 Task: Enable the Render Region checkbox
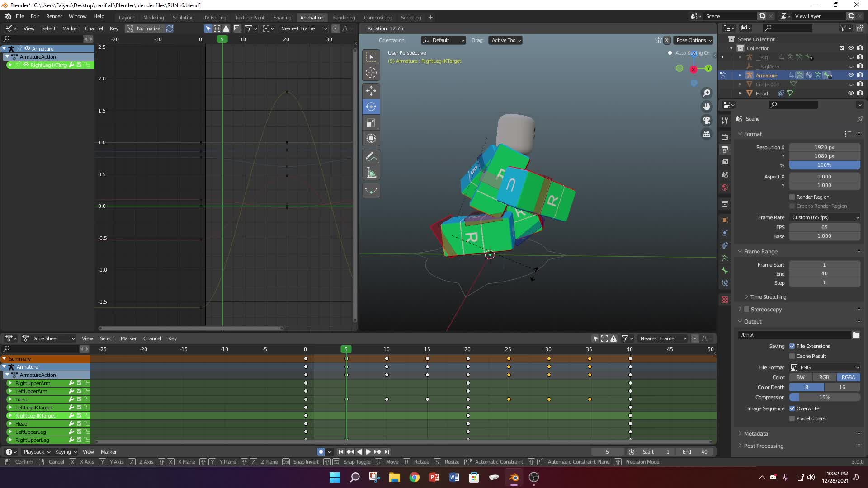(793, 197)
